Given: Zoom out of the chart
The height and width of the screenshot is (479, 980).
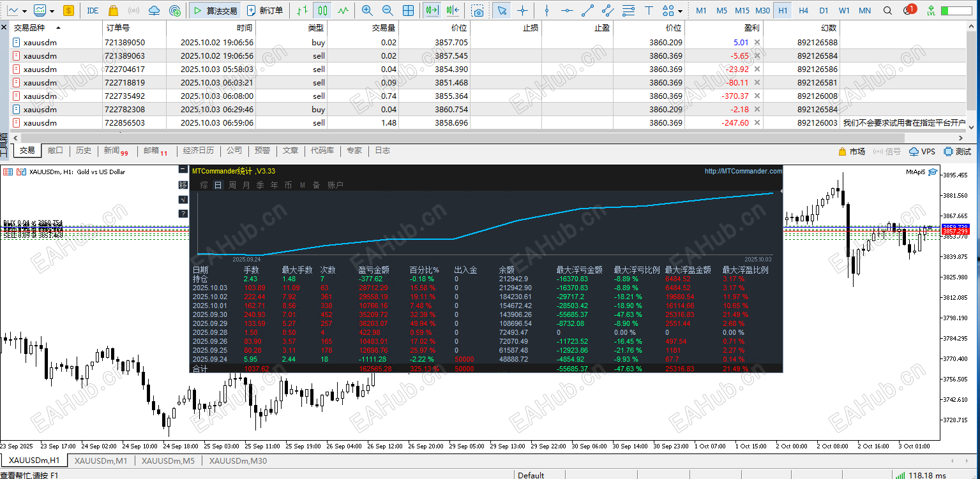Looking at the screenshot, I should (x=388, y=10).
